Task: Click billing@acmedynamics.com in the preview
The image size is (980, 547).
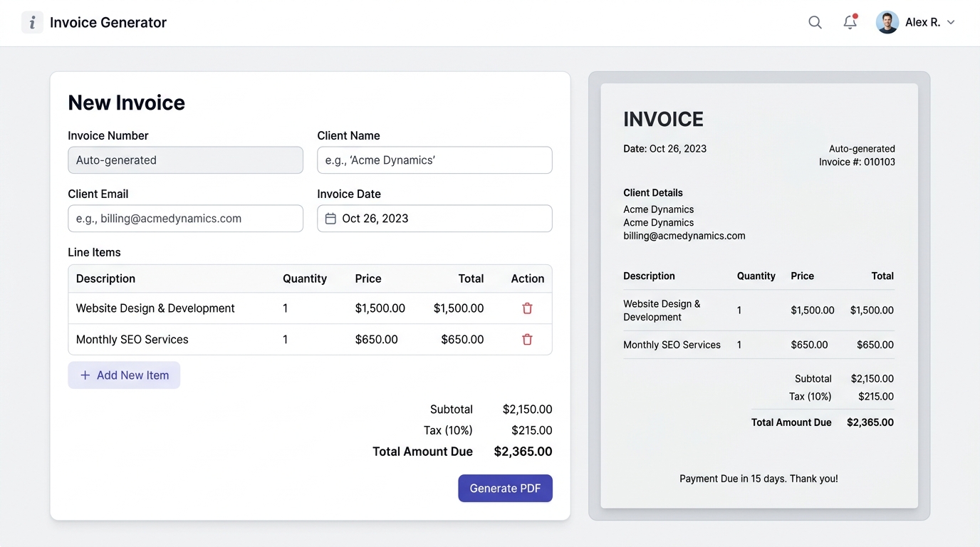Action: [684, 236]
